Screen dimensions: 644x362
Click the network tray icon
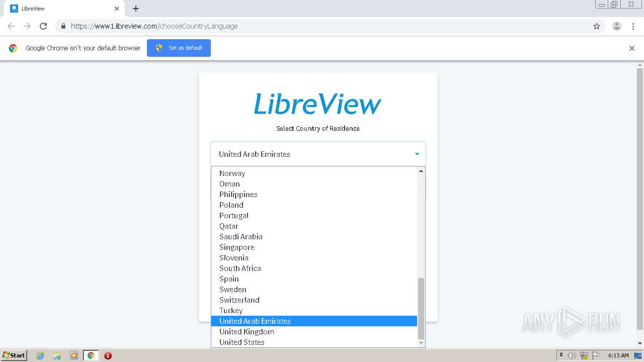click(584, 355)
